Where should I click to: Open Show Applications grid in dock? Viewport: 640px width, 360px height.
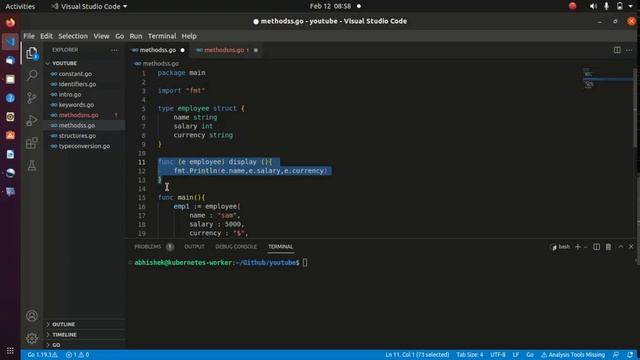pyautogui.click(x=10, y=351)
